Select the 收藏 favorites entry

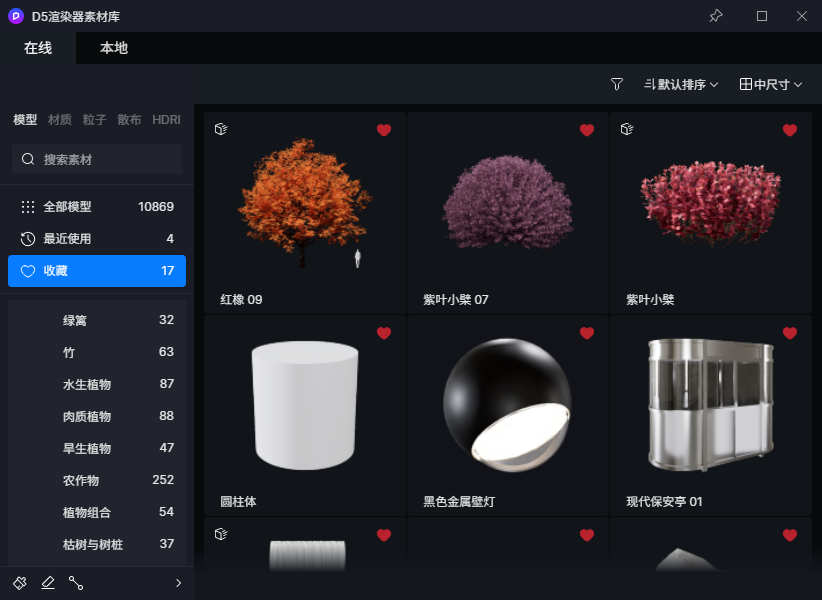(x=97, y=271)
